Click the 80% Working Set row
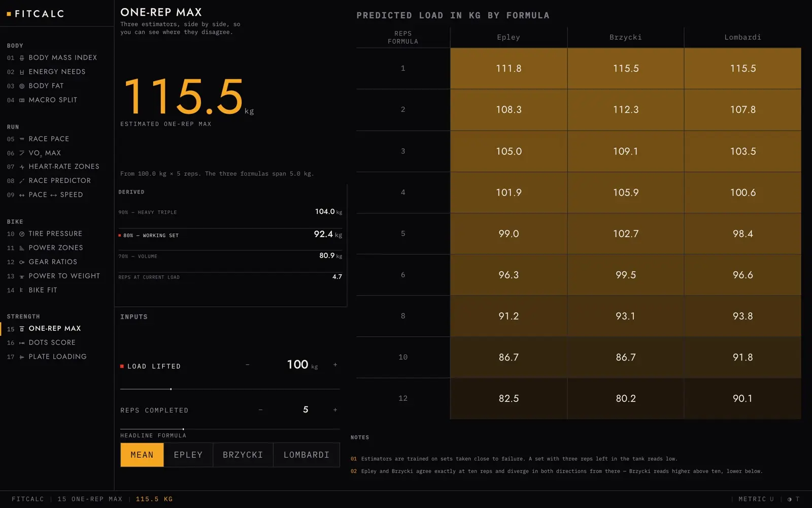The width and height of the screenshot is (812, 508). (x=230, y=235)
